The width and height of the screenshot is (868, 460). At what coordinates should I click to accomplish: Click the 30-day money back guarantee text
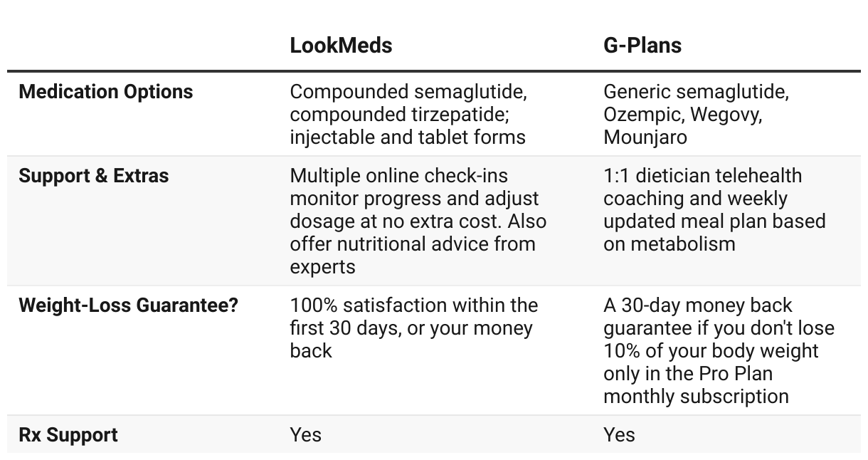tap(719, 351)
